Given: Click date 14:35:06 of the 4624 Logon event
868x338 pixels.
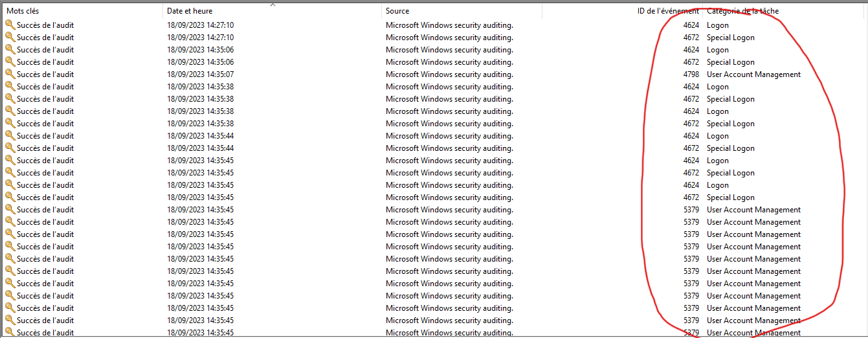Looking at the screenshot, I should click(x=200, y=50).
